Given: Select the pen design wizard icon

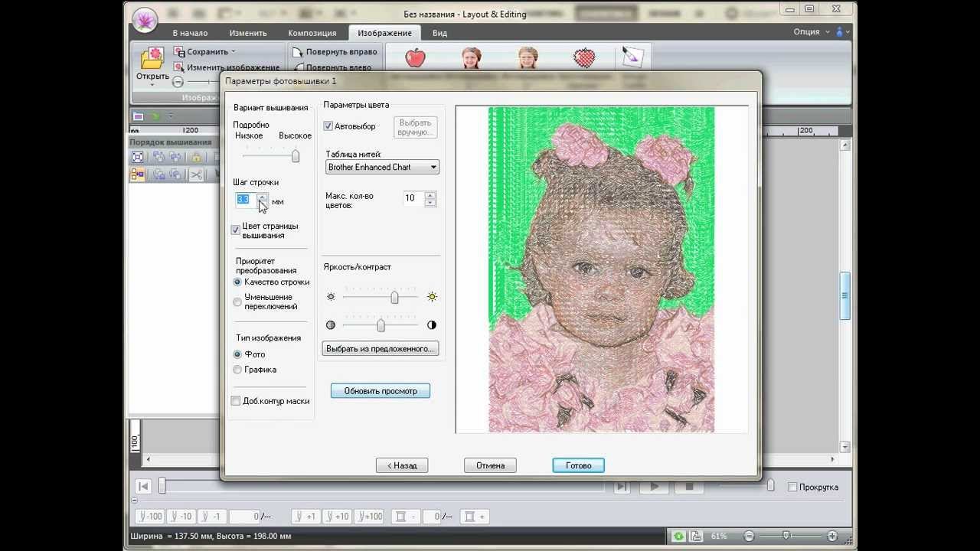Looking at the screenshot, I should [633, 57].
